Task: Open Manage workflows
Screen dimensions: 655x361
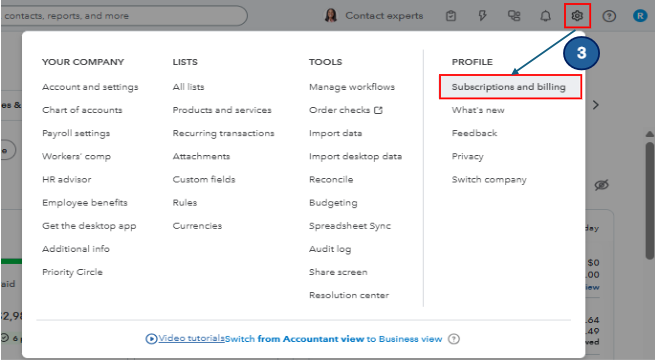Action: [x=352, y=87]
